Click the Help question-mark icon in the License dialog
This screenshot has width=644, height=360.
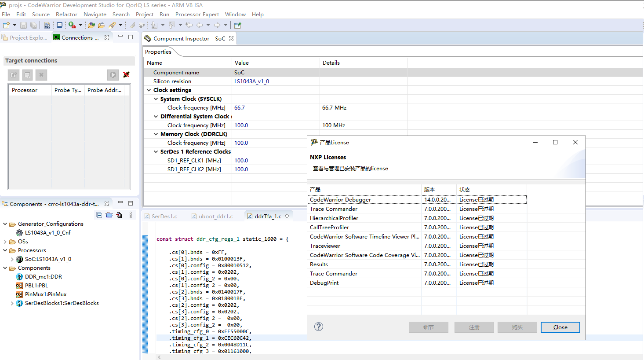[318, 327]
